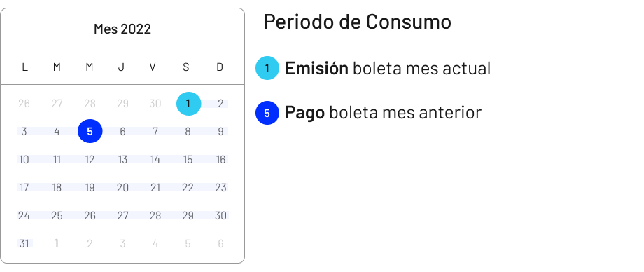Choose day 23 in the calendar

tap(221, 188)
